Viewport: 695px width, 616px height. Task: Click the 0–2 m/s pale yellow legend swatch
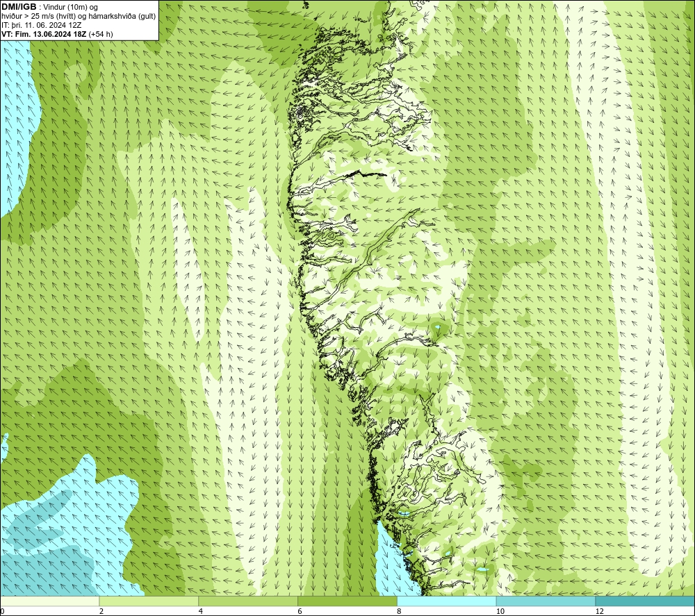(x=49, y=601)
